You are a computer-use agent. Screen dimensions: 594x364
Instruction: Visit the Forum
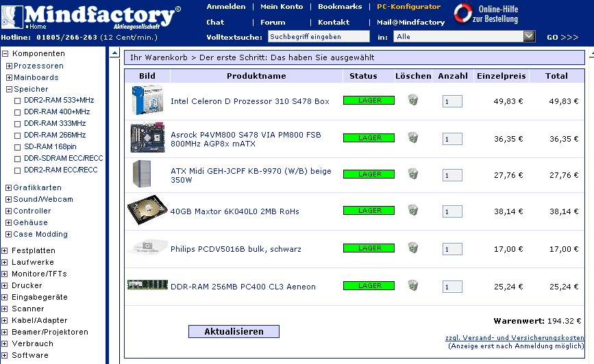(273, 23)
